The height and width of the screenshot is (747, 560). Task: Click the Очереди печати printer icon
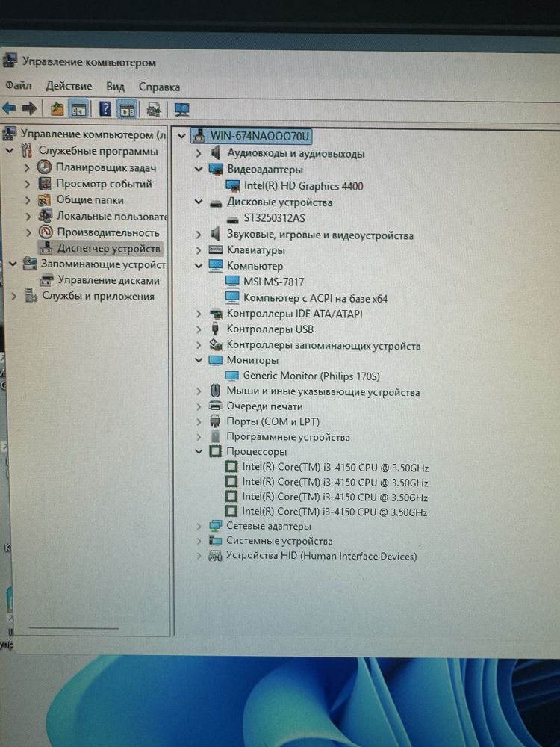215,406
